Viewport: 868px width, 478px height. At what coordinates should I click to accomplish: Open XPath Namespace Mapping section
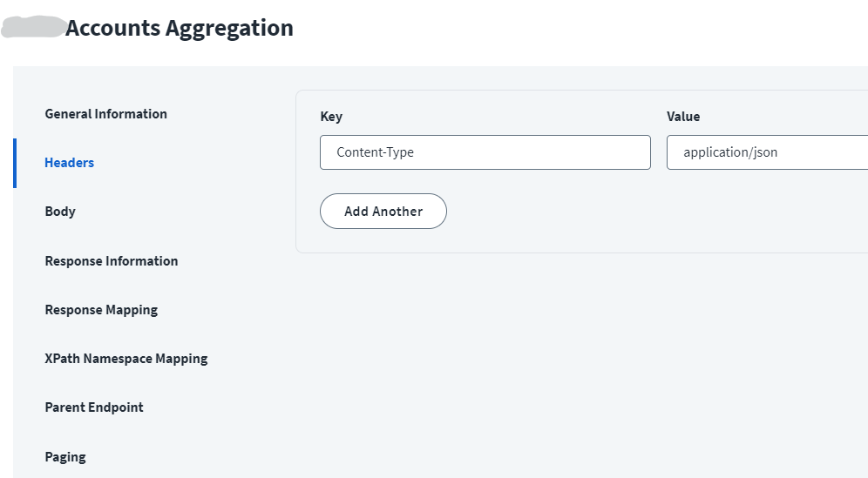126,359
